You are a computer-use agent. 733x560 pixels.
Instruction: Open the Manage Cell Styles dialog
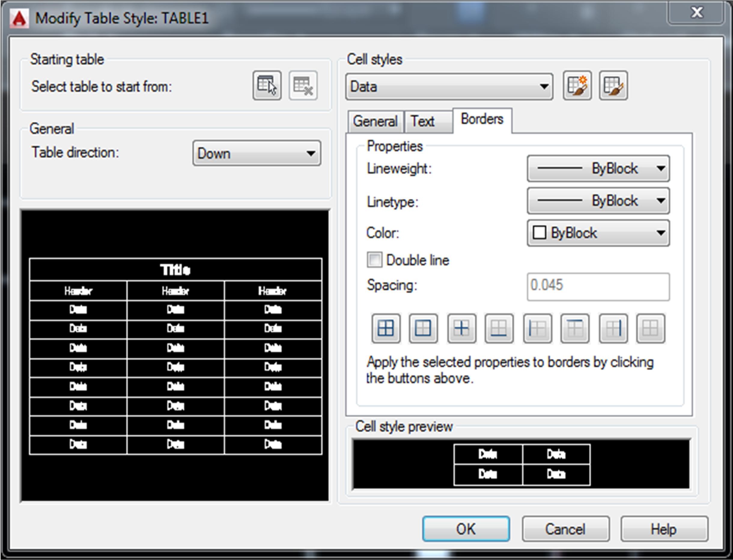613,86
